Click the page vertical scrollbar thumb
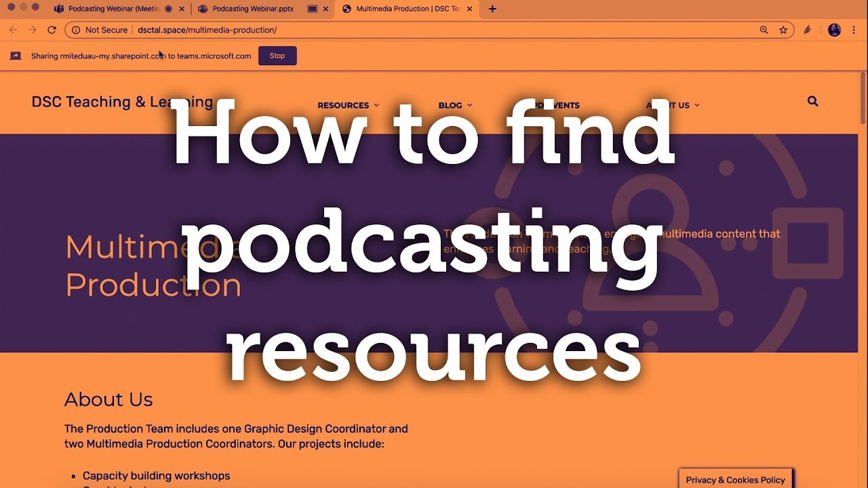This screenshot has width=868, height=488. tap(863, 98)
